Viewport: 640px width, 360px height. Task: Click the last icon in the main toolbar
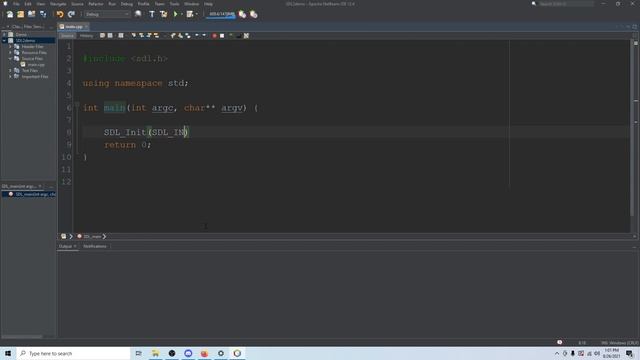[253, 14]
